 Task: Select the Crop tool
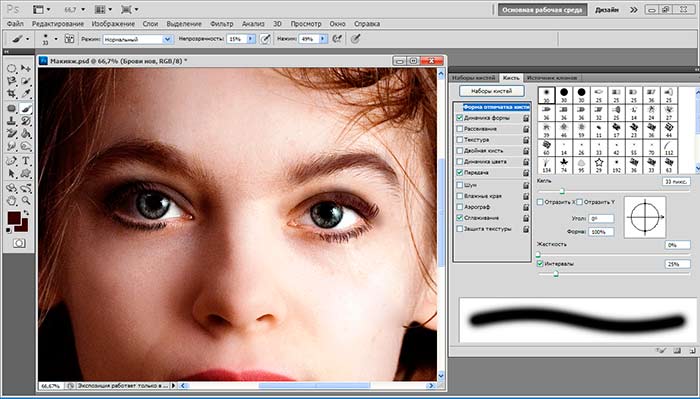(12, 94)
